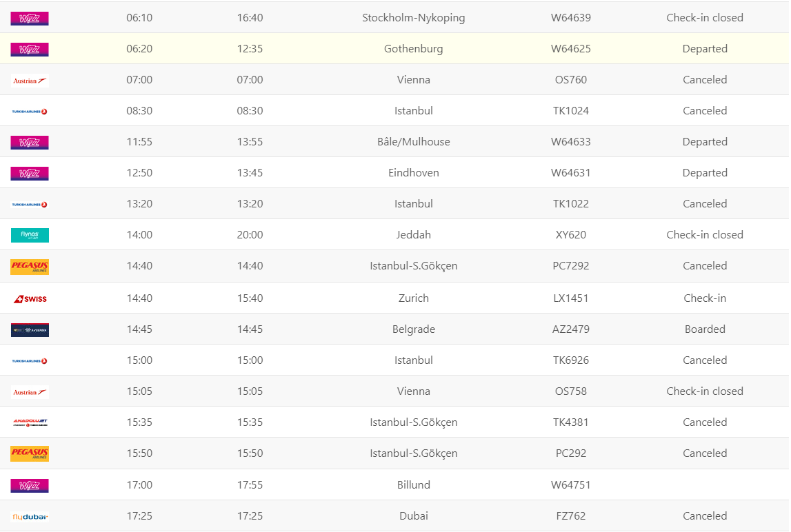This screenshot has width=791, height=532.
Task: Click the flydubai logo for Dubai flight
Action: 30,517
